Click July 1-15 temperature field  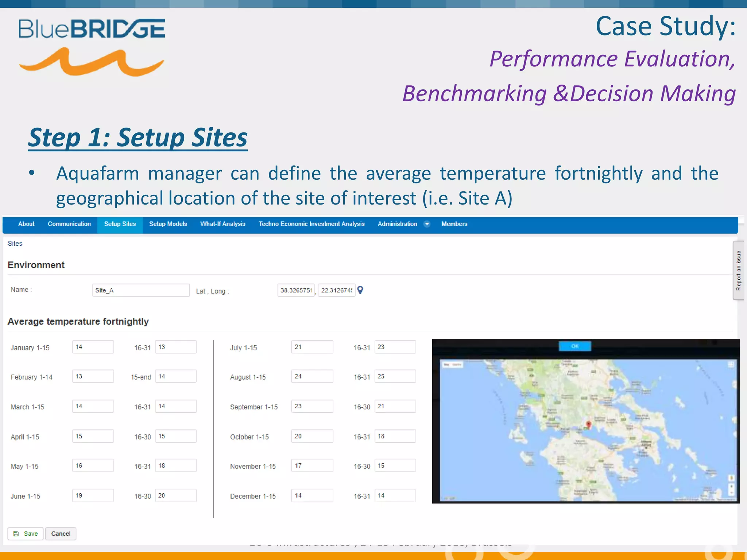click(x=312, y=347)
